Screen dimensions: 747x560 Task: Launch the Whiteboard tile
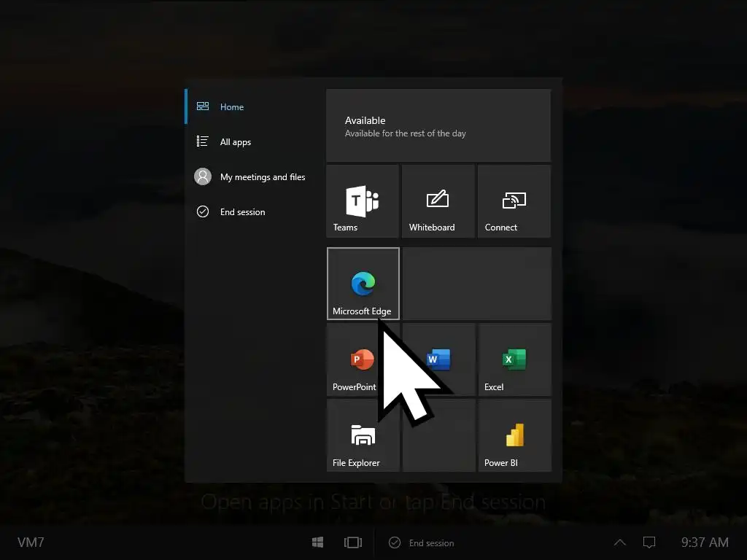[x=438, y=201]
